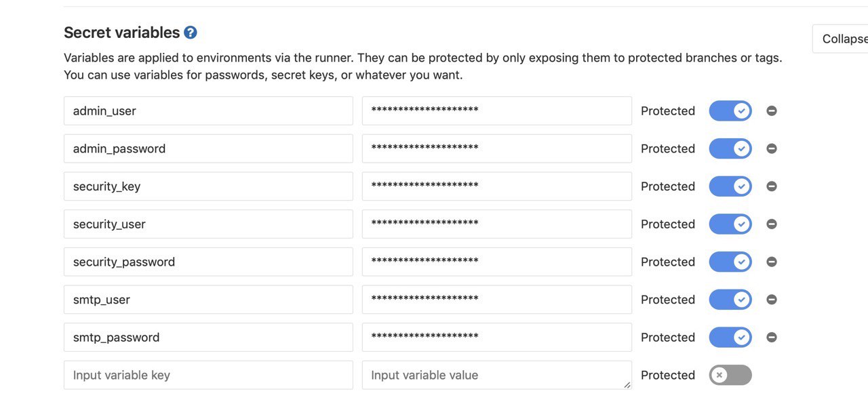This screenshot has height=406, width=868.
Task: Click the Input variable value textarea
Action: [x=497, y=375]
